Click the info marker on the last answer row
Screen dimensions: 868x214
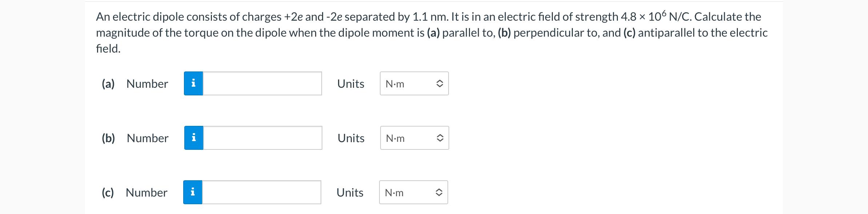point(193,193)
